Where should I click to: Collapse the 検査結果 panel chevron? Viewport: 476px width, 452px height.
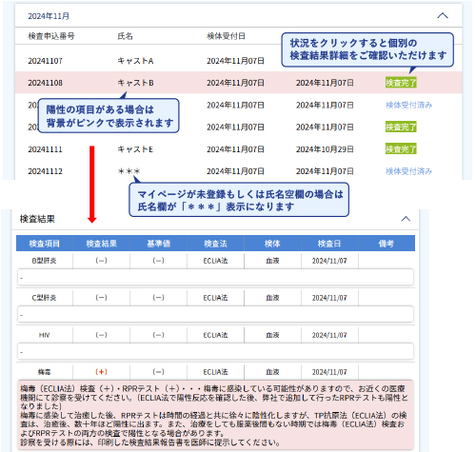406,219
